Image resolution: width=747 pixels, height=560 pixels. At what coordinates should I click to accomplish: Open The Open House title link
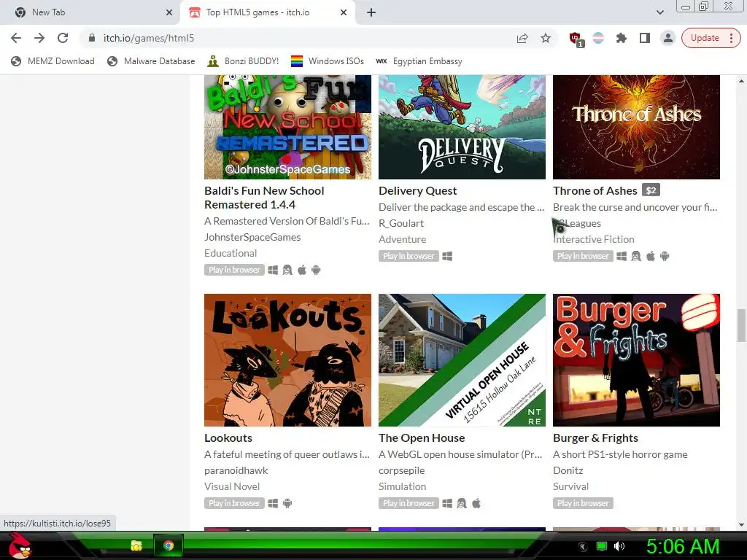(422, 438)
